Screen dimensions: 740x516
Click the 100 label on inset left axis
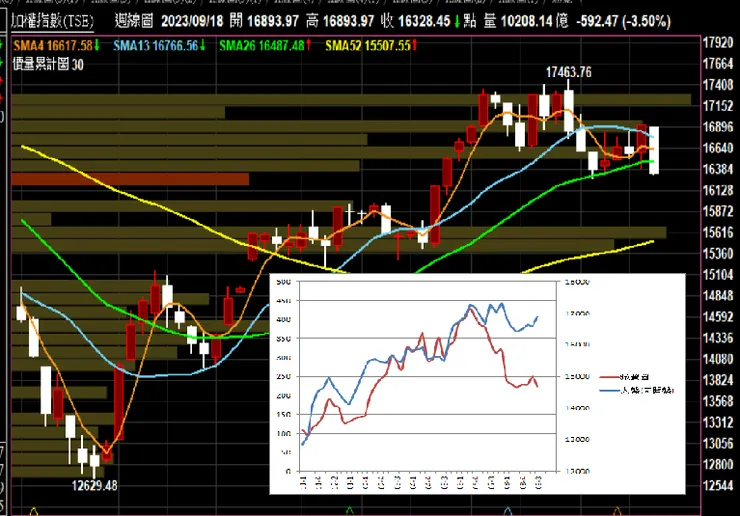(284, 433)
